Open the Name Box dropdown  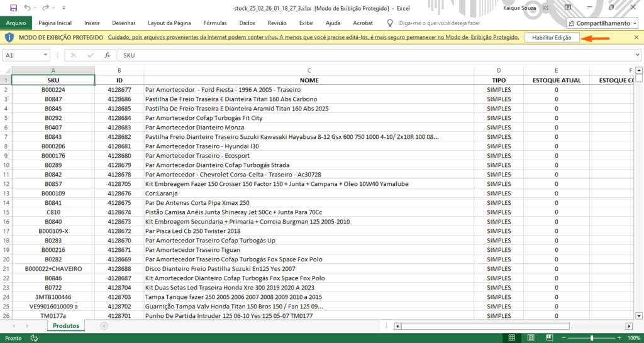[57, 55]
